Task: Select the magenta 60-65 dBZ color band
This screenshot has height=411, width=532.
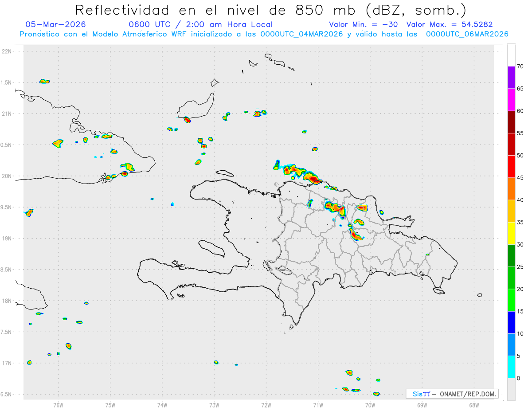Action: 511,100
